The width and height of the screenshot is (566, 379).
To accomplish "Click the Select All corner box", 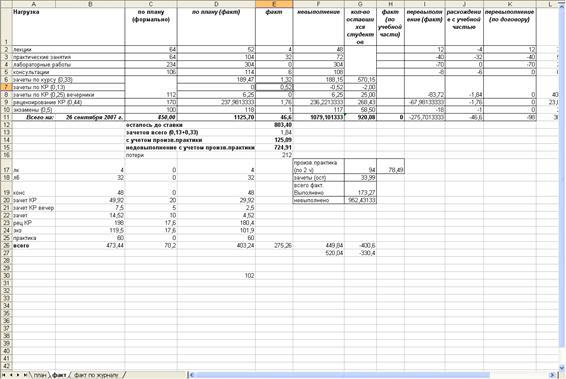I will pos(6,4).
